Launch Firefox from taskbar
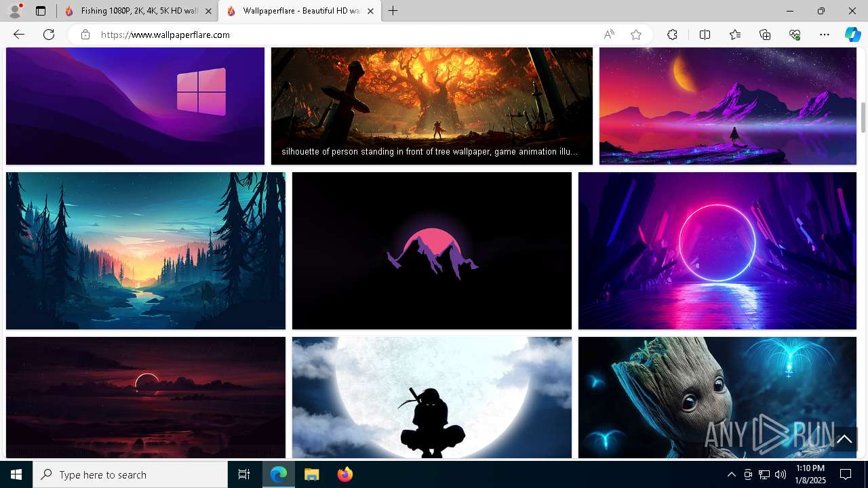Viewport: 868px width, 488px height. tap(344, 474)
